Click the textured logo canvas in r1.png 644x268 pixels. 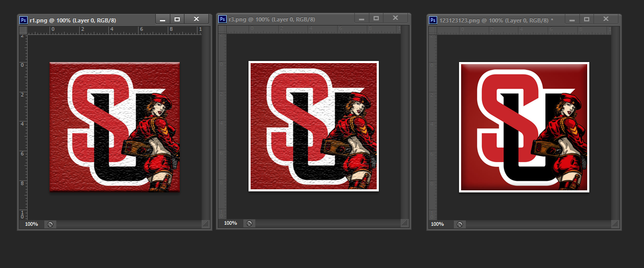tap(115, 127)
